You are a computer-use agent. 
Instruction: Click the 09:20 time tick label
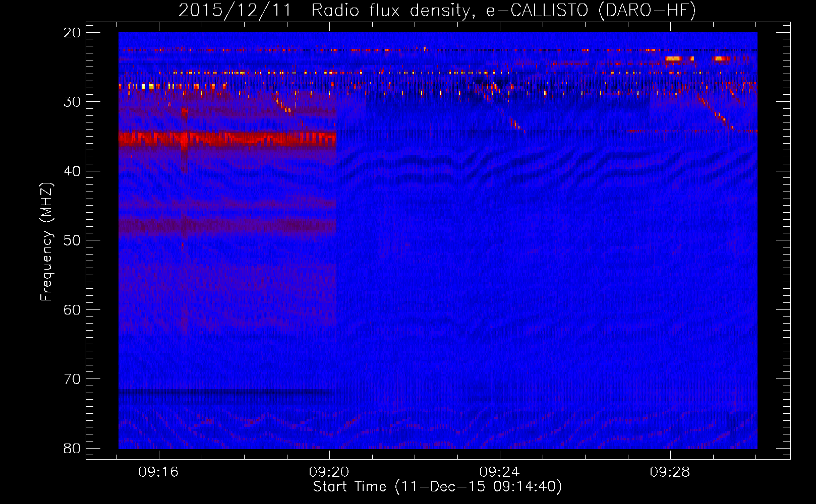[329, 472]
